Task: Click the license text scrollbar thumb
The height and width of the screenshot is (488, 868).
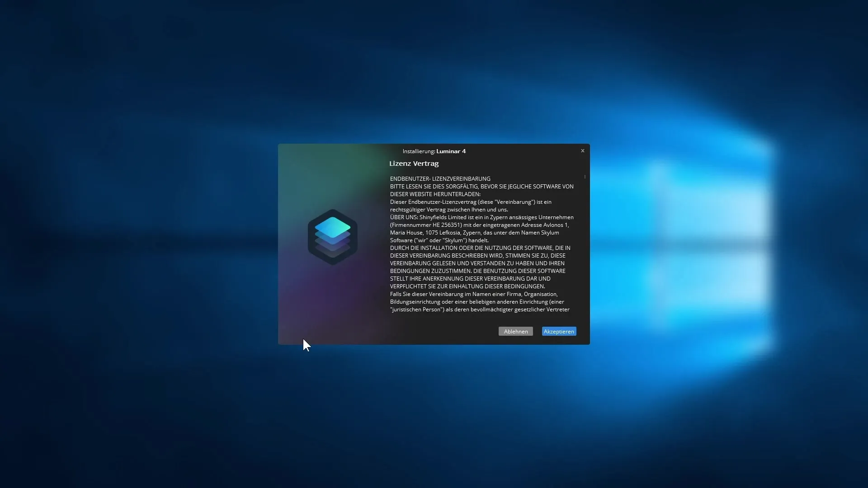Action: [x=585, y=177]
